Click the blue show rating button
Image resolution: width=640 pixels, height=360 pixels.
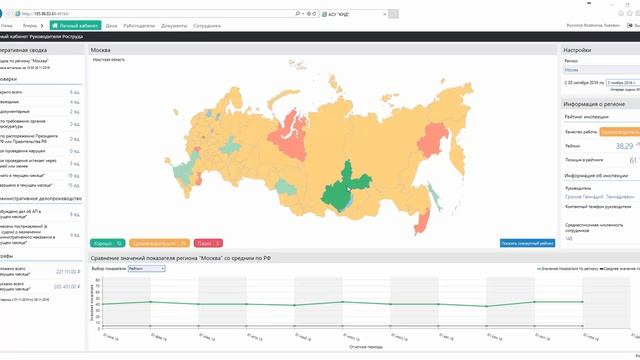(x=527, y=243)
